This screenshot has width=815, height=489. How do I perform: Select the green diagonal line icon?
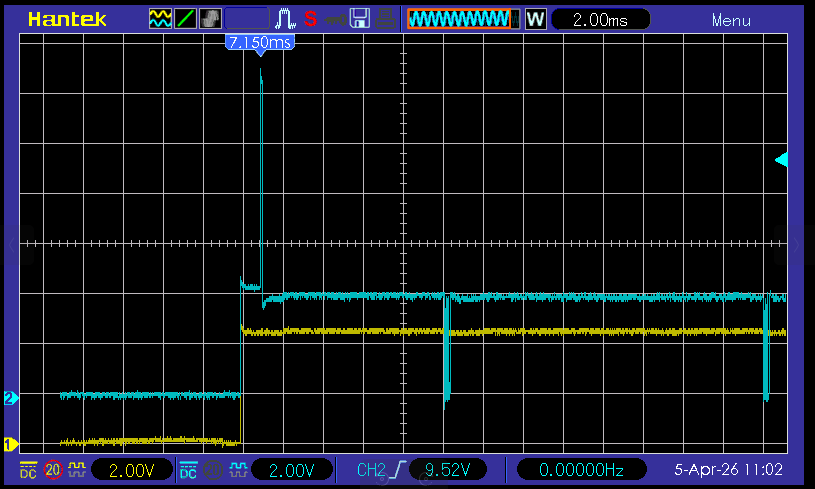[185, 19]
